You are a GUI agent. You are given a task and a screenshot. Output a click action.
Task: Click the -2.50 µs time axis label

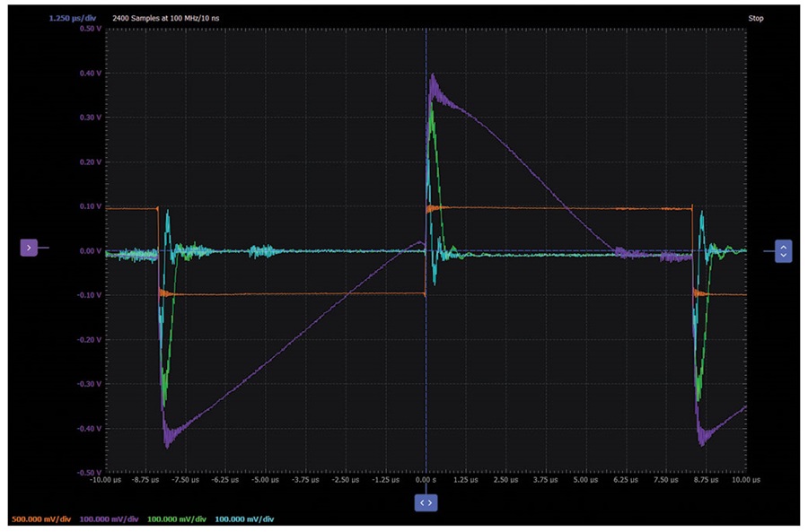coord(346,479)
